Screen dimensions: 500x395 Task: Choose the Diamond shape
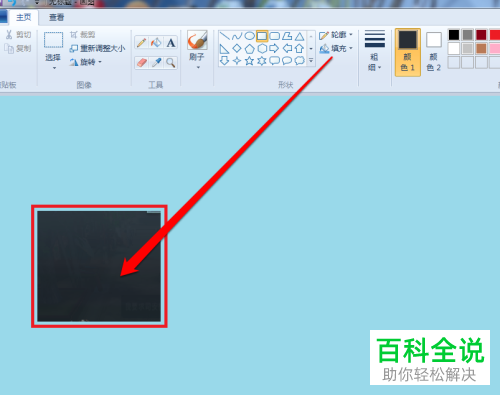tap(237, 49)
